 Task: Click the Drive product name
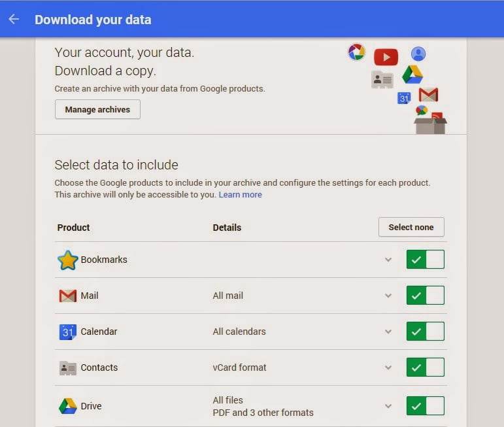pyautogui.click(x=91, y=406)
